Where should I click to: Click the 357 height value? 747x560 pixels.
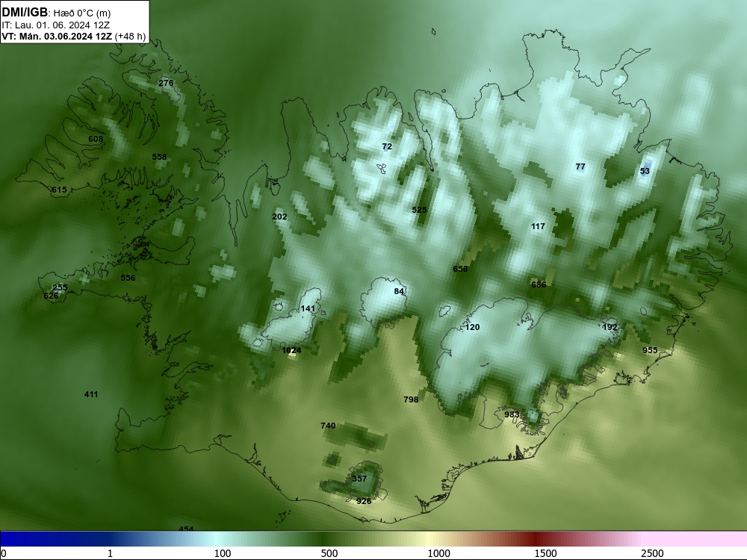click(360, 479)
